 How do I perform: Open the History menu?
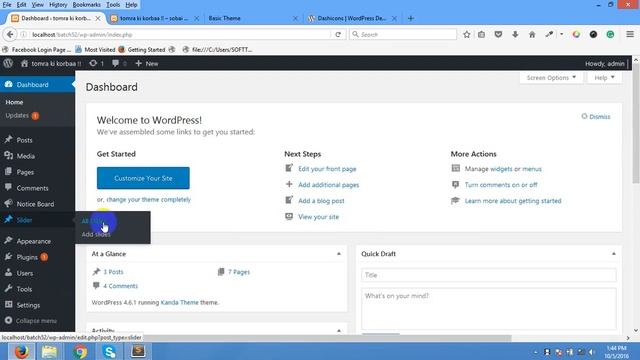(x=58, y=5)
